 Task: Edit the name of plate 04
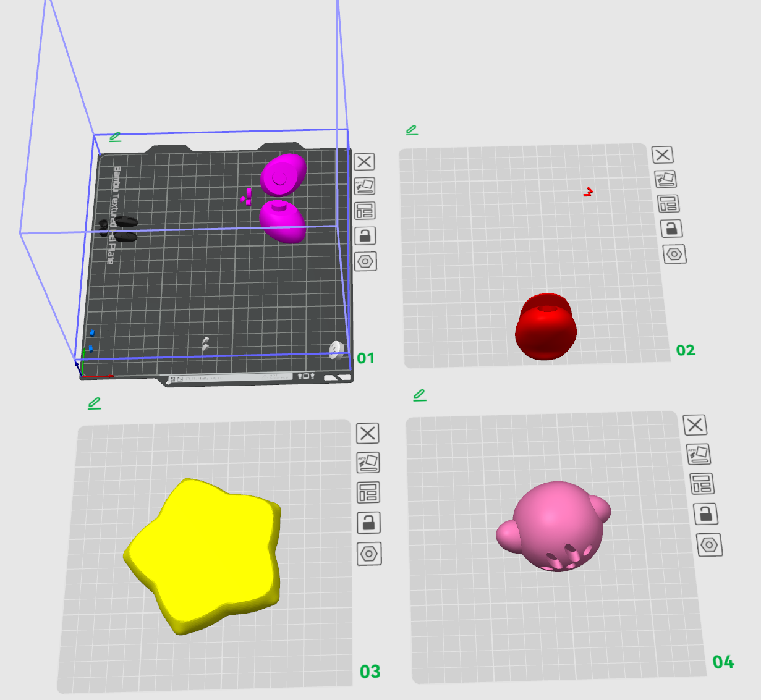(420, 395)
